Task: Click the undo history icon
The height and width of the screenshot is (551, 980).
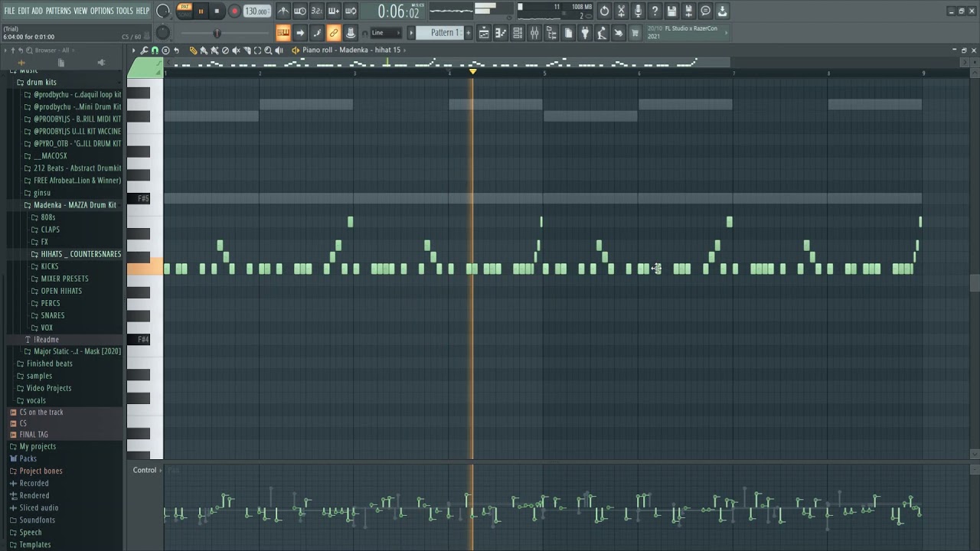Action: (604, 11)
